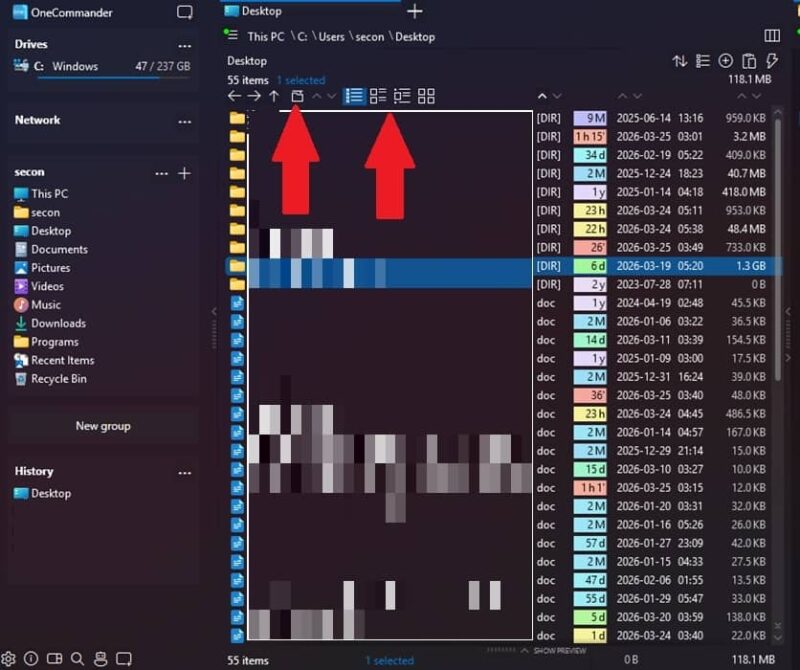The height and width of the screenshot is (670, 800).
Task: Open a new tab with the plus button
Action: coord(415,11)
